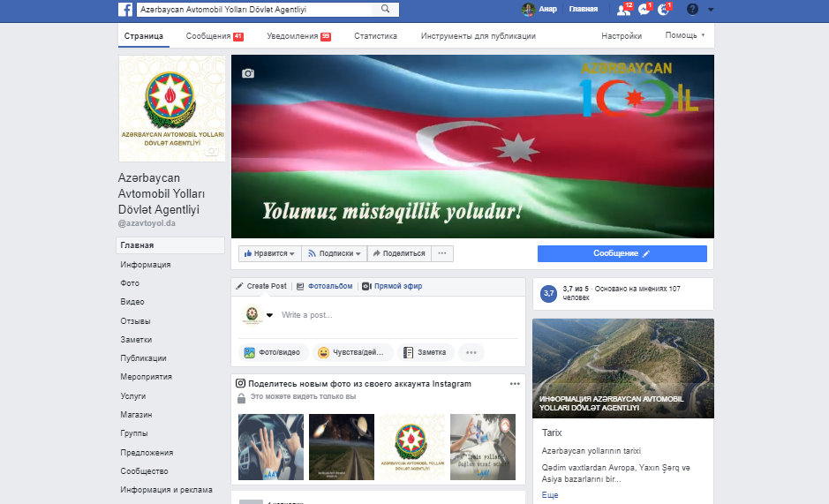
Task: Click the Поделиться button
Action: [398, 253]
